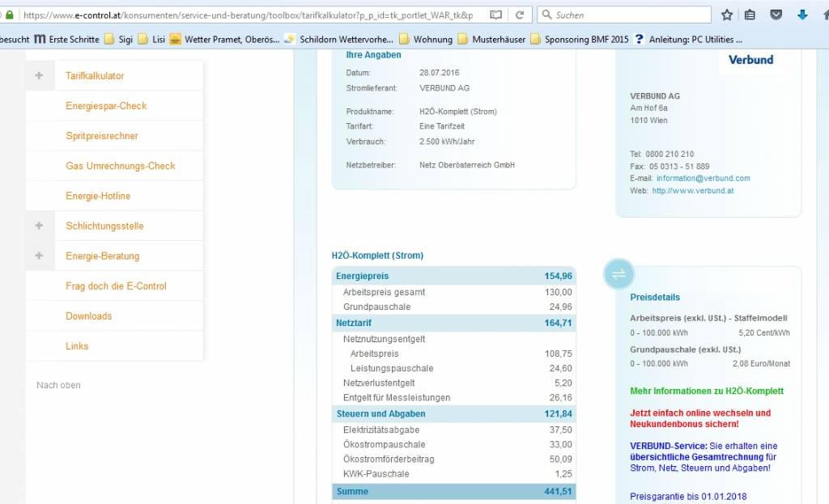Screen dimensions: 829x504
Task: Select the 2,08 Euro/Monat value
Action: click(761, 363)
